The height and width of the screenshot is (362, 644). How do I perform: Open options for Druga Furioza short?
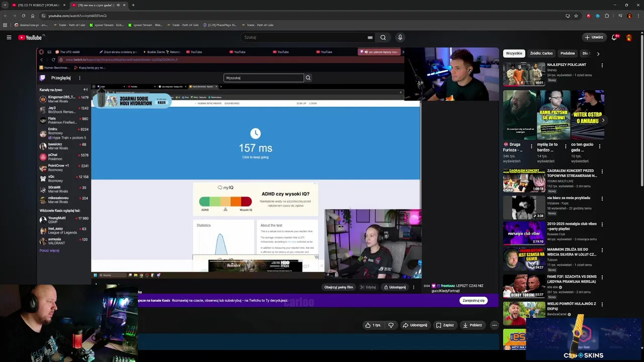click(531, 146)
